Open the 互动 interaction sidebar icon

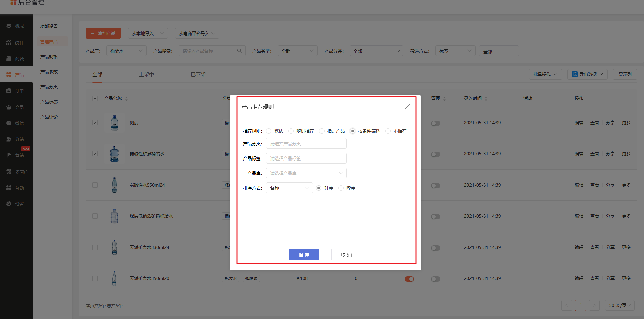pos(9,188)
